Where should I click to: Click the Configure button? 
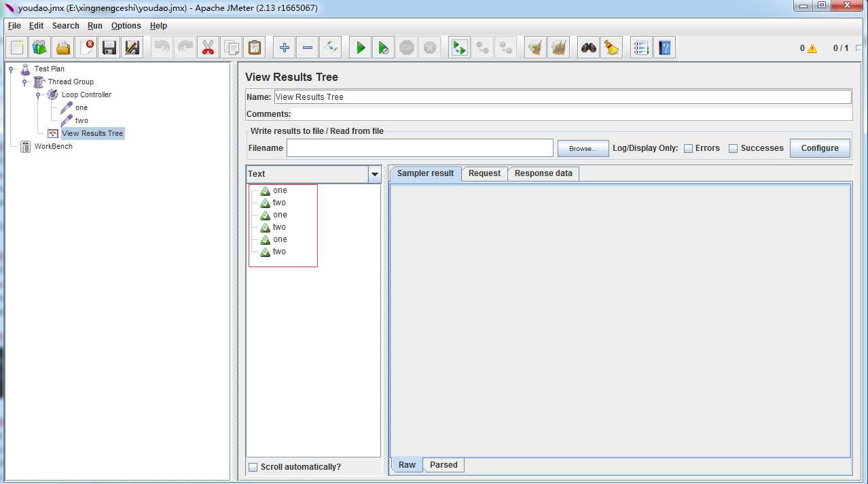820,148
